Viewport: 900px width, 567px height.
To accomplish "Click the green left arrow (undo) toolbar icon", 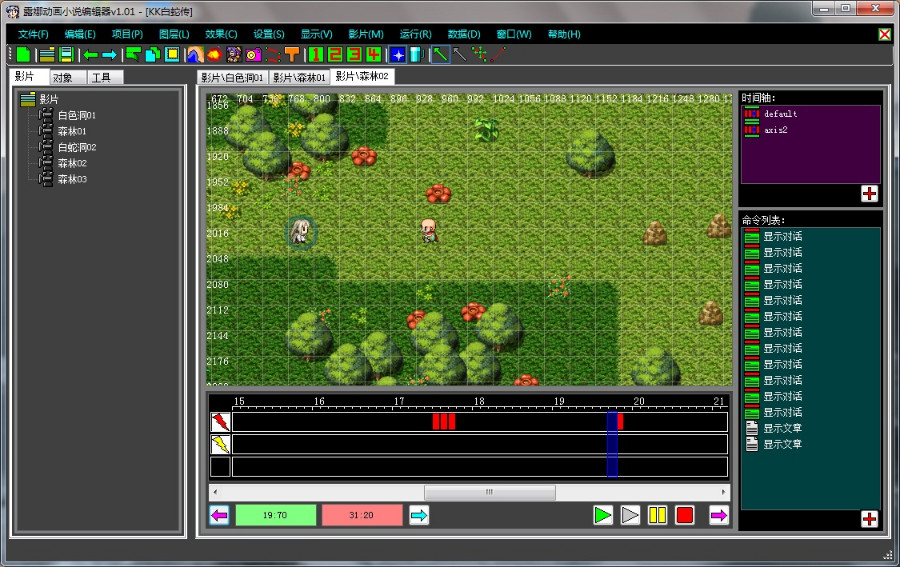I will 91,55.
